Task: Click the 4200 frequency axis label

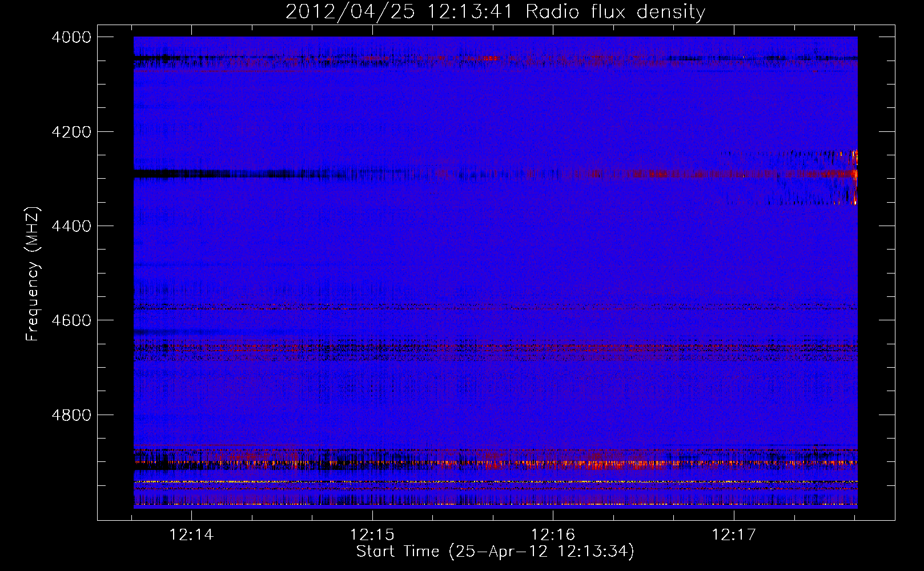Action: click(71, 132)
